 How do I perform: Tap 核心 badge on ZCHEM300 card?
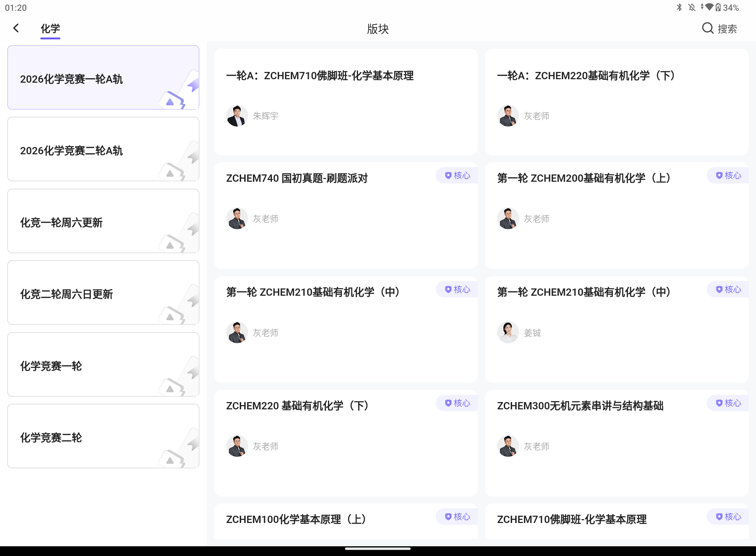pos(728,403)
